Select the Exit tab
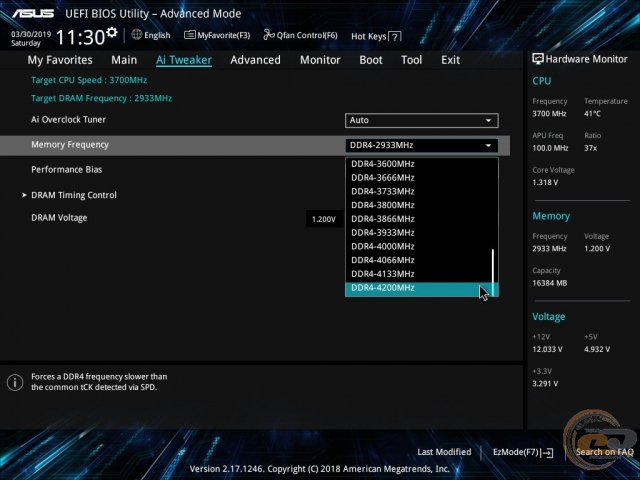This screenshot has width=640, height=480. [450, 60]
